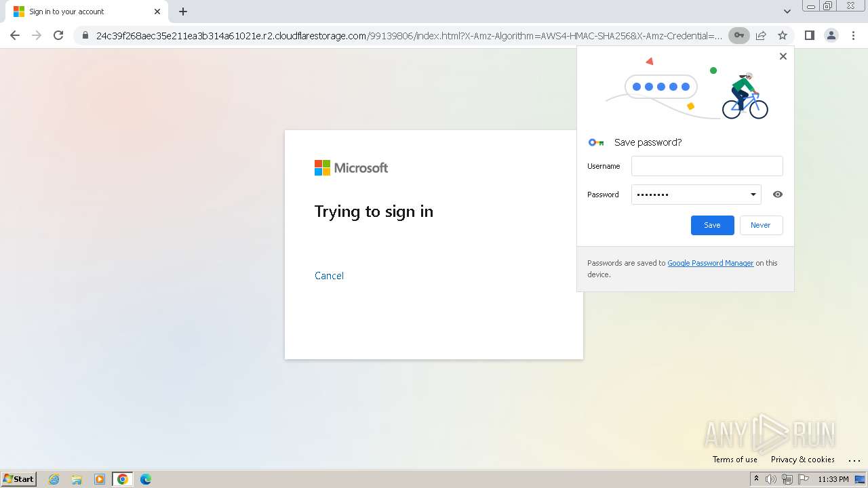
Task: Open the volume speaker tray icon
Action: click(x=771, y=479)
